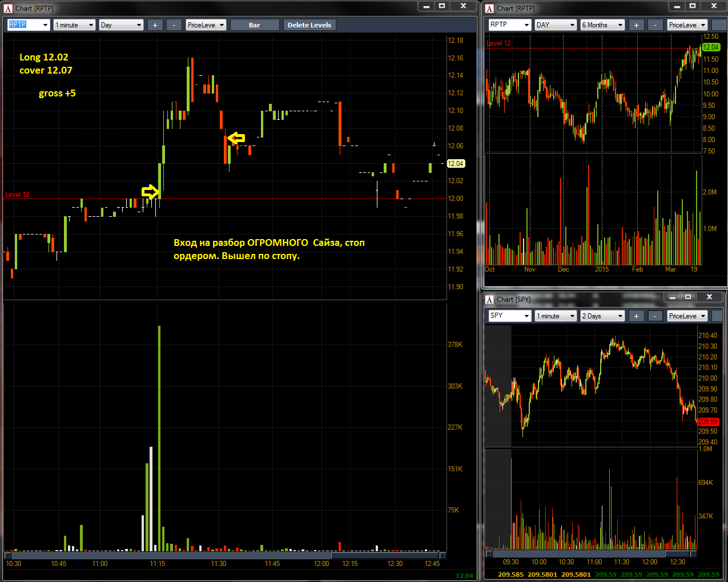Click the SPY symbol input field

pos(504,316)
